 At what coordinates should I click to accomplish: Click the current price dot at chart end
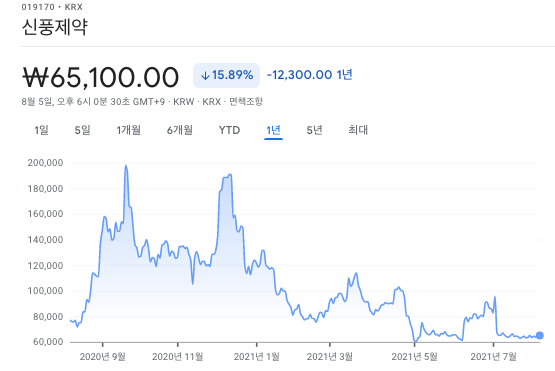point(539,335)
